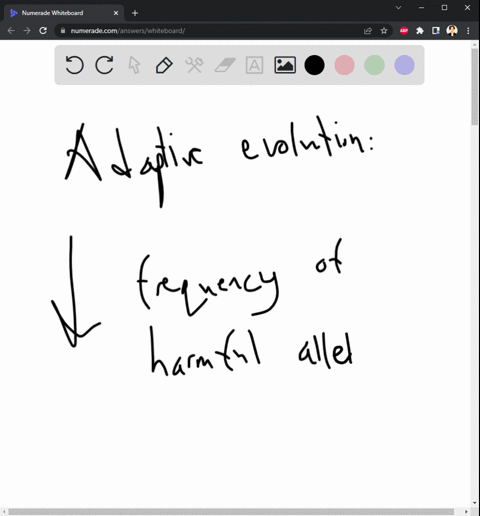Choose the pen drawing tool
This screenshot has height=516, width=480.
click(x=164, y=65)
